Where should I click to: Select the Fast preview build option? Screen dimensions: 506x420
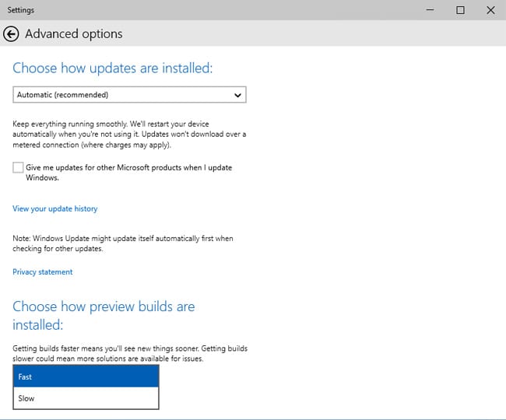click(x=86, y=376)
